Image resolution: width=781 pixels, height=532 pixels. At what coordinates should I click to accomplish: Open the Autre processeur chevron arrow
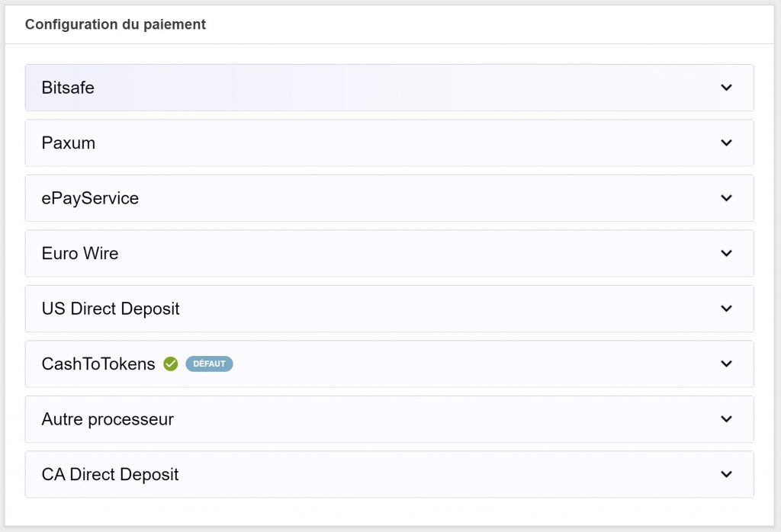pyautogui.click(x=726, y=419)
